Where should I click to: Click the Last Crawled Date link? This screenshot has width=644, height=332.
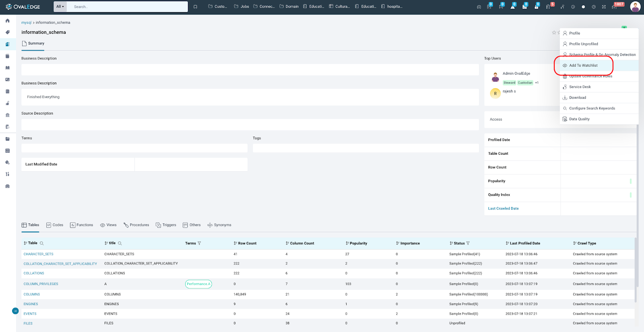click(503, 209)
